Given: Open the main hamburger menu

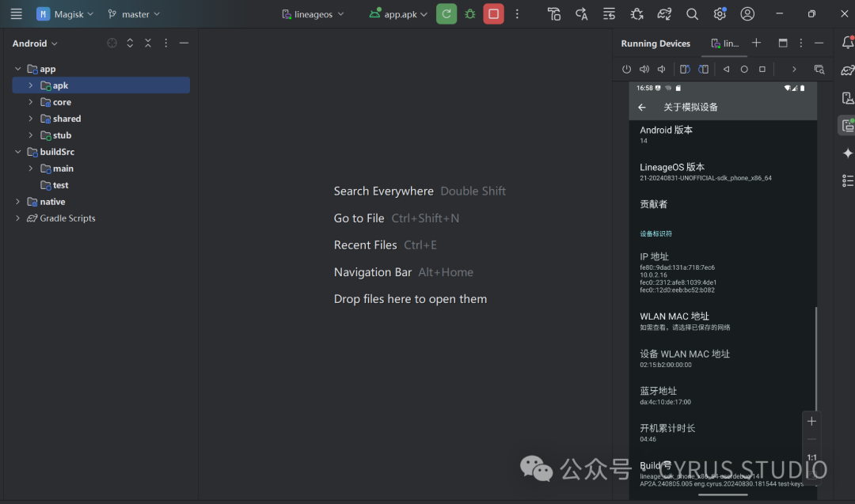Looking at the screenshot, I should pos(17,14).
